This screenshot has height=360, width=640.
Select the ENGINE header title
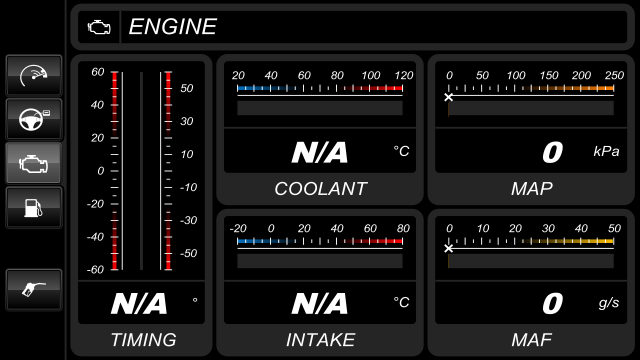(x=173, y=27)
